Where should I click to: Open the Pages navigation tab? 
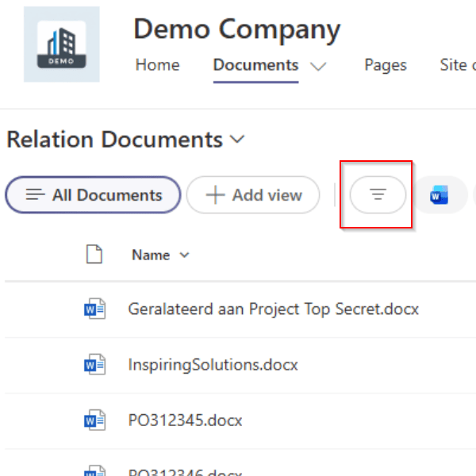pos(385,65)
